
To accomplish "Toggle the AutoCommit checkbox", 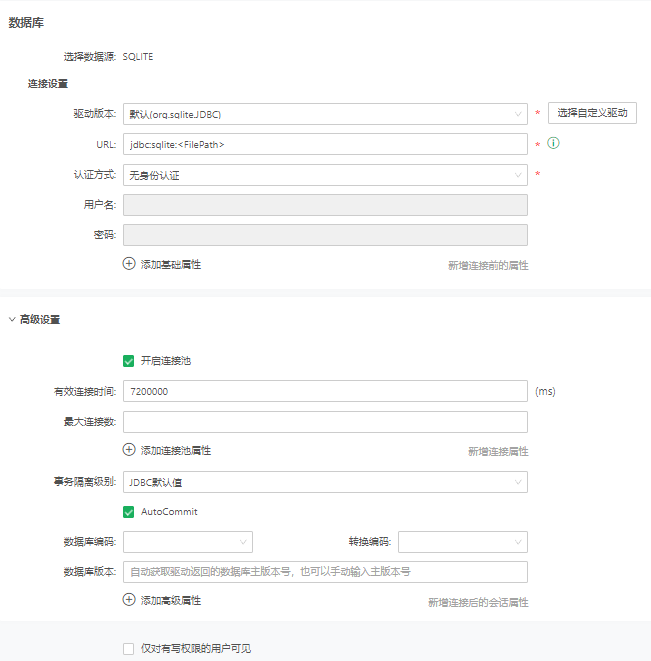I will 129,512.
